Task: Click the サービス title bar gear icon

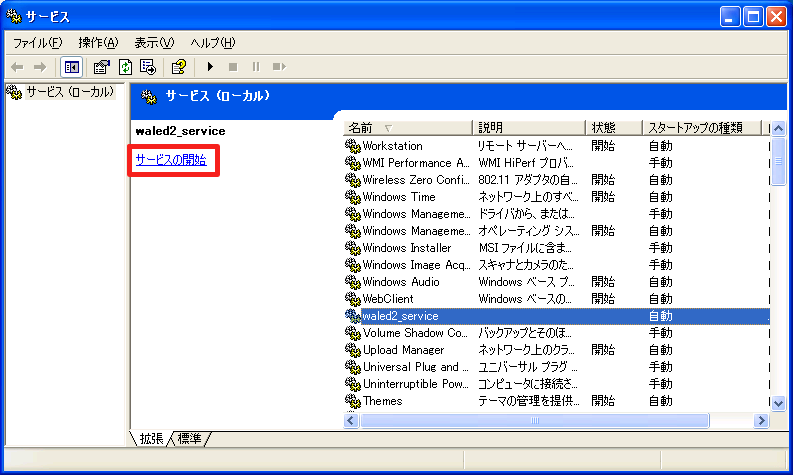Action: (x=14, y=16)
